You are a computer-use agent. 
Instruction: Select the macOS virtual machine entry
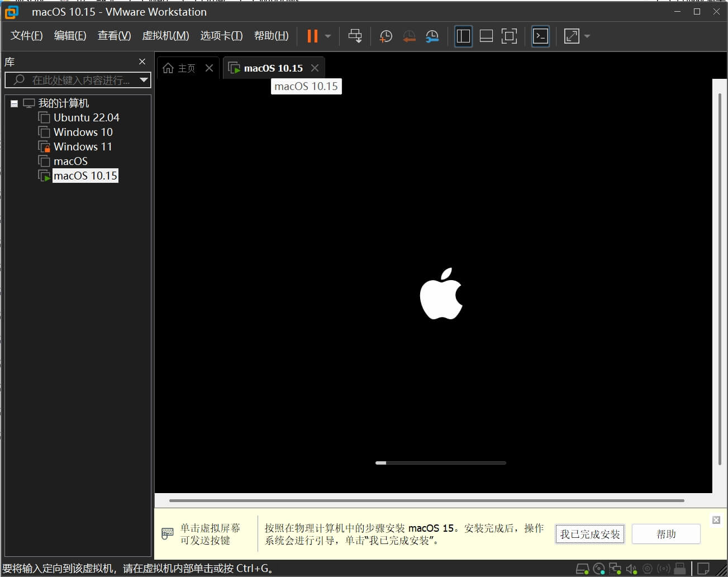pyautogui.click(x=70, y=161)
